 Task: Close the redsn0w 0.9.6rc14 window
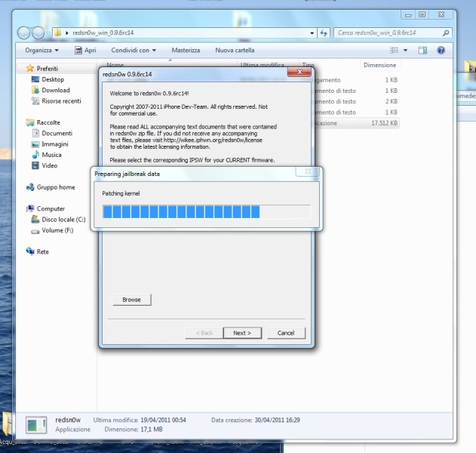pyautogui.click(x=299, y=72)
